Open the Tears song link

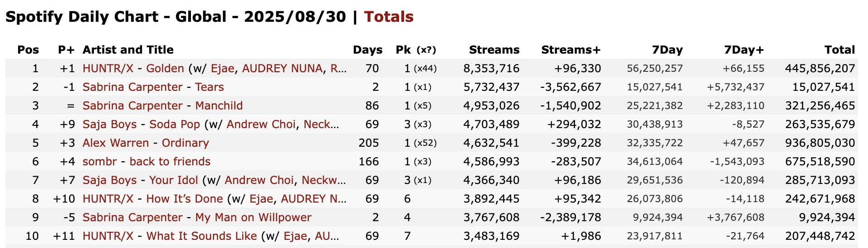209,87
